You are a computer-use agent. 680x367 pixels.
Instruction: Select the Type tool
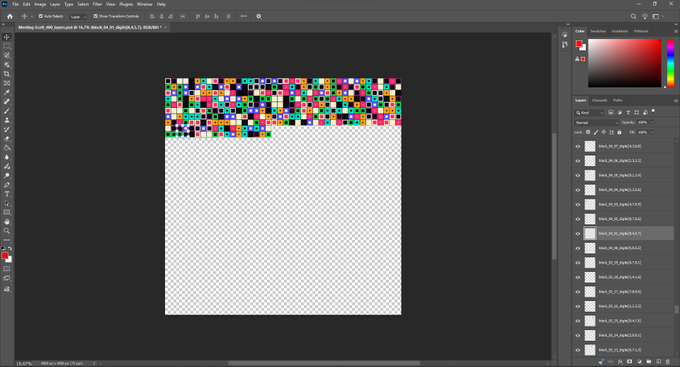(7, 194)
